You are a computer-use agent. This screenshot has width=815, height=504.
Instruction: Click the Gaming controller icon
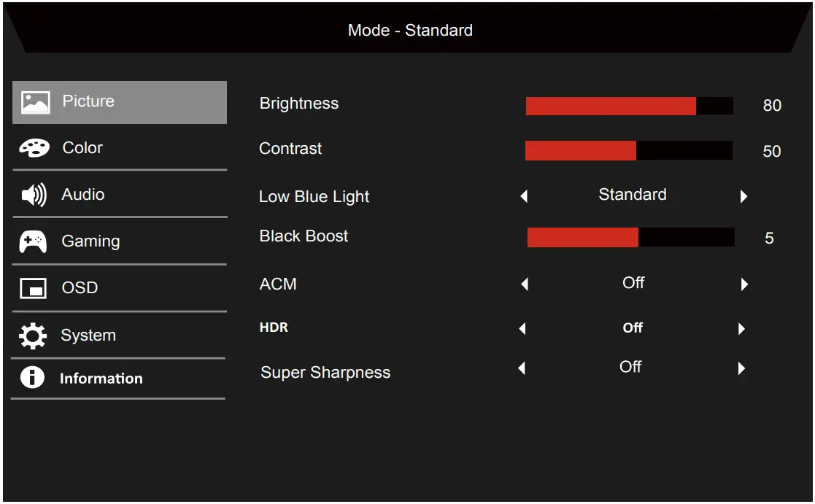(33, 241)
